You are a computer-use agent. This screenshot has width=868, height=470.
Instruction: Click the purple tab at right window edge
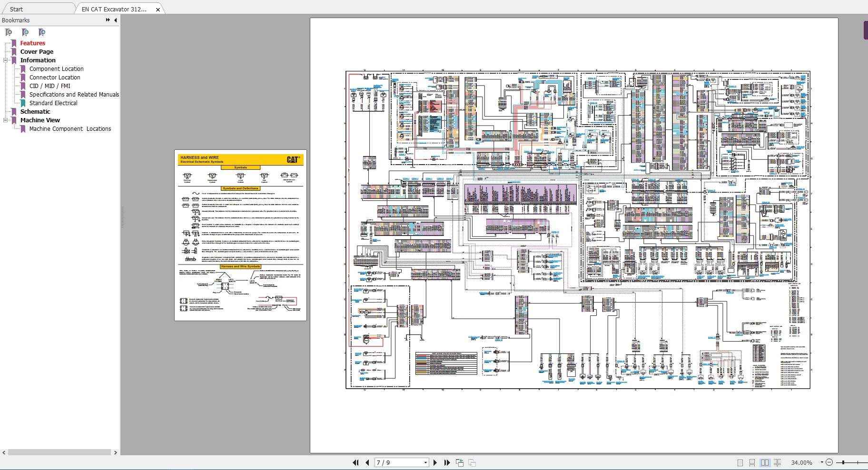pos(866,30)
